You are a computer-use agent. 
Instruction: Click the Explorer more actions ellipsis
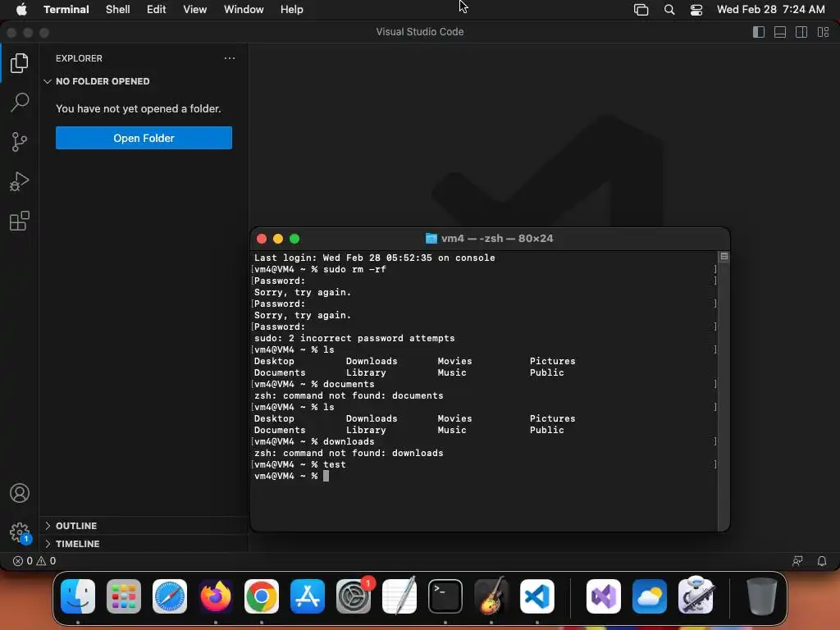[x=230, y=58]
